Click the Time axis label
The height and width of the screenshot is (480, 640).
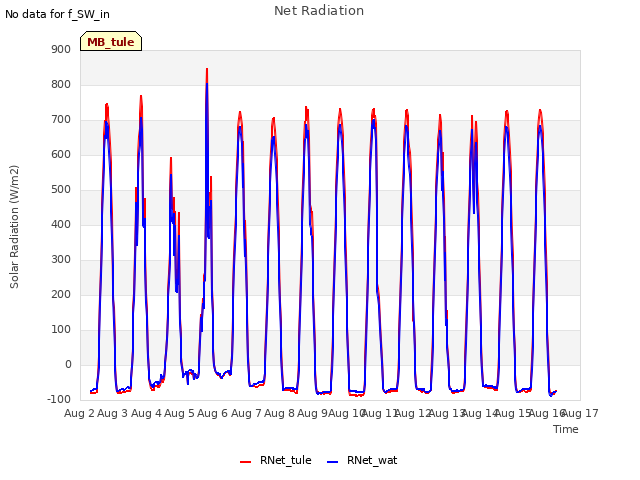pos(566,429)
